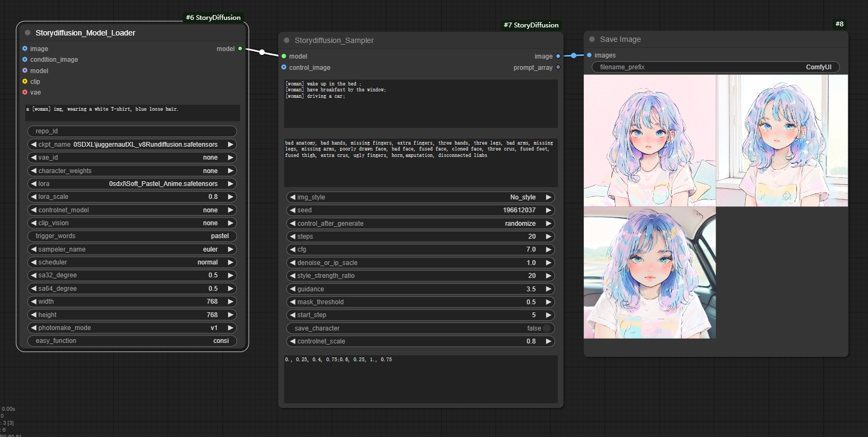Decrease lora_scale with the left arrow
Screen dimensions: 868x437
[33, 197]
